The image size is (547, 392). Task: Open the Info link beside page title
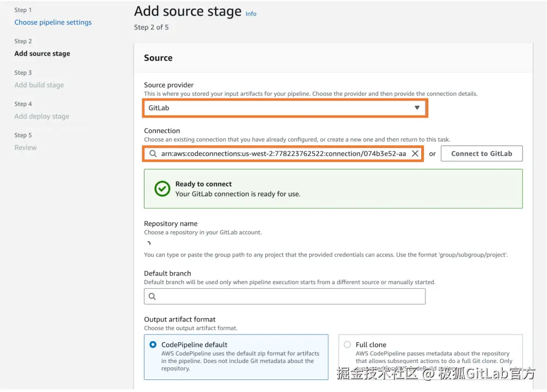[251, 14]
